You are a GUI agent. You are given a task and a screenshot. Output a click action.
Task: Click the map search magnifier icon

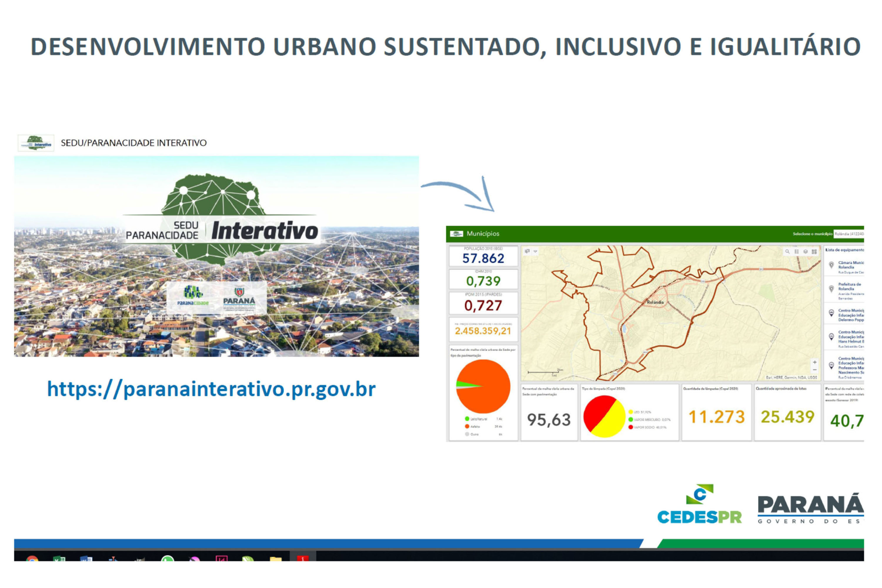tap(788, 252)
